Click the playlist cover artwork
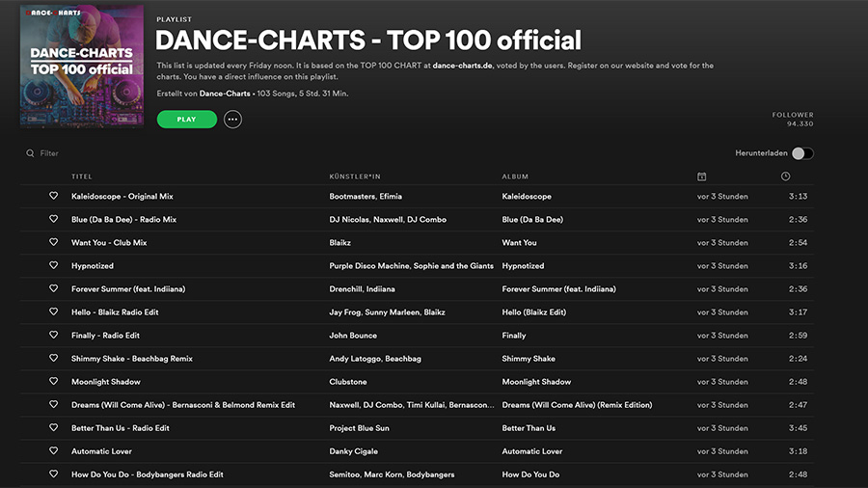This screenshot has height=488, width=868. pyautogui.click(x=82, y=66)
